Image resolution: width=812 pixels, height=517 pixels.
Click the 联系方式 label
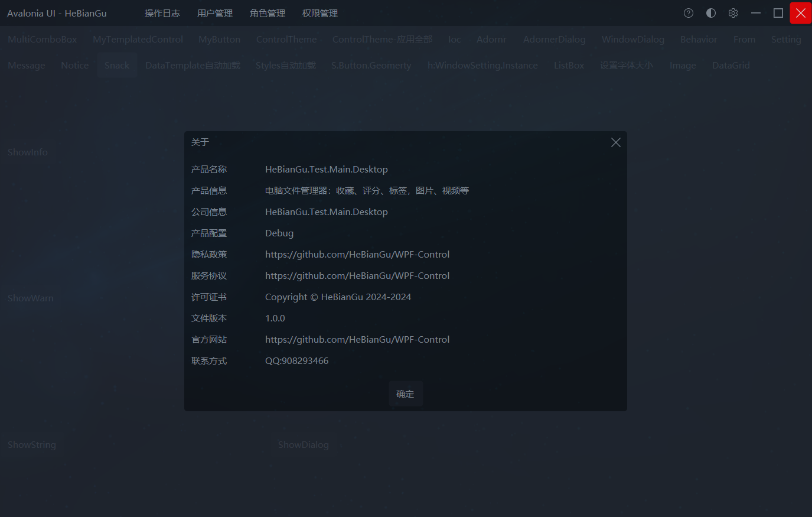[x=209, y=361]
